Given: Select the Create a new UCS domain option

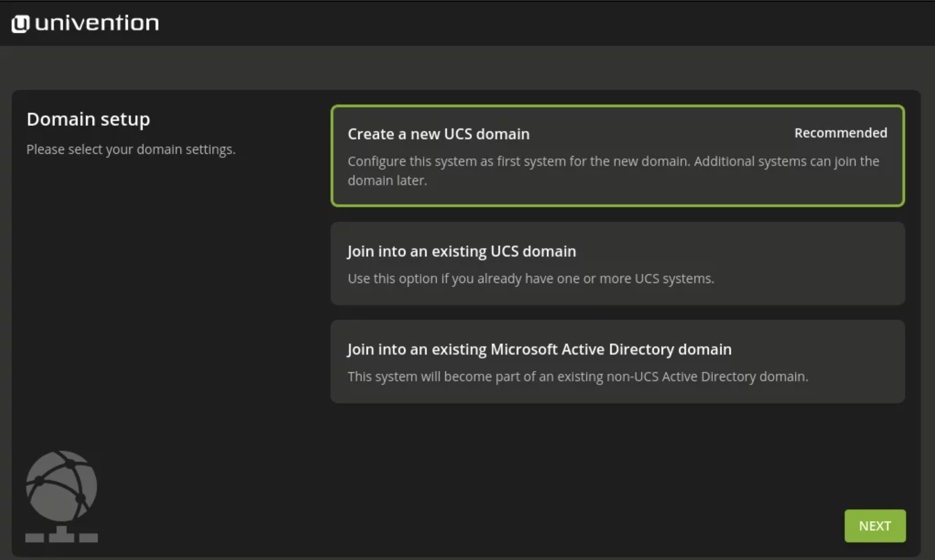Looking at the screenshot, I should (x=617, y=156).
